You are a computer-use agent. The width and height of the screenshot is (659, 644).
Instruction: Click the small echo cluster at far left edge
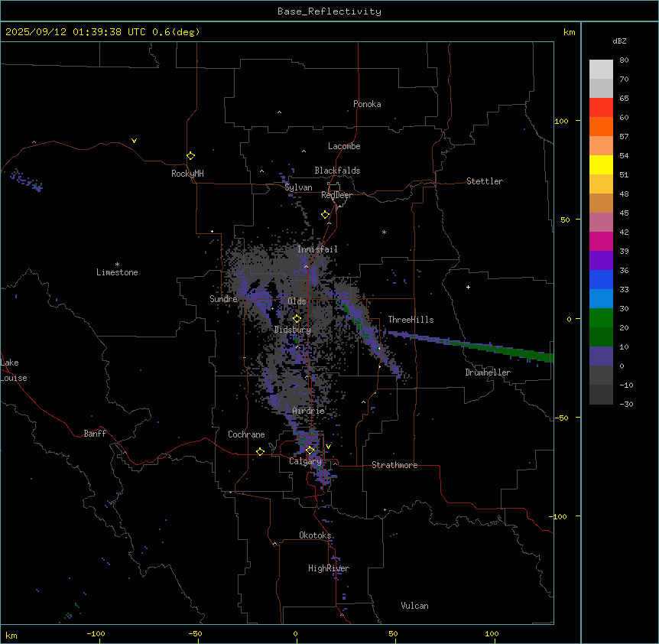tap(26, 181)
